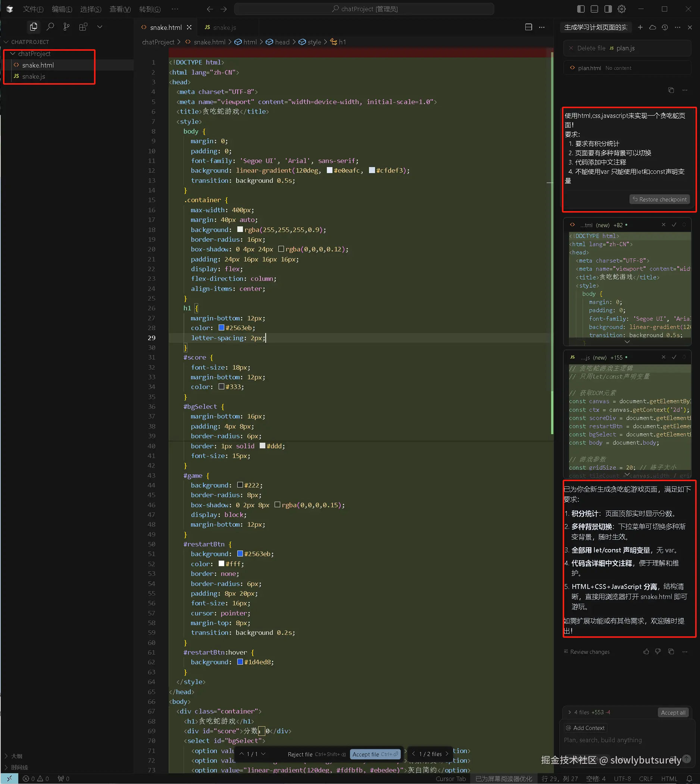Click the remote window icon in status bar
The image size is (700, 784).
(10, 779)
